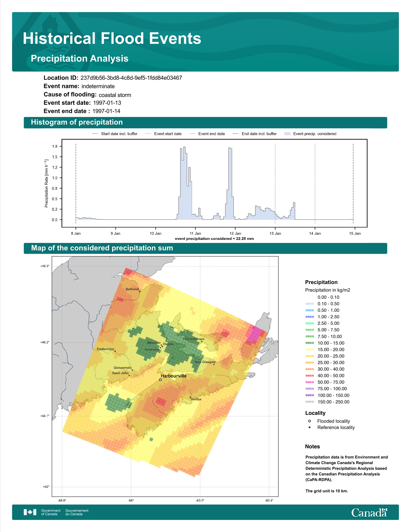Click the Moncton city label on map
Screen dimensions: 411x532
tap(154, 343)
